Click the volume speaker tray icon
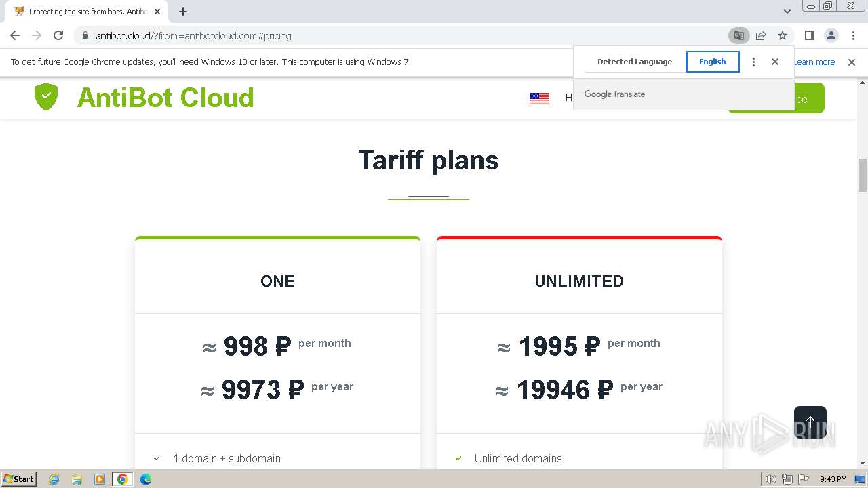 [x=771, y=479]
